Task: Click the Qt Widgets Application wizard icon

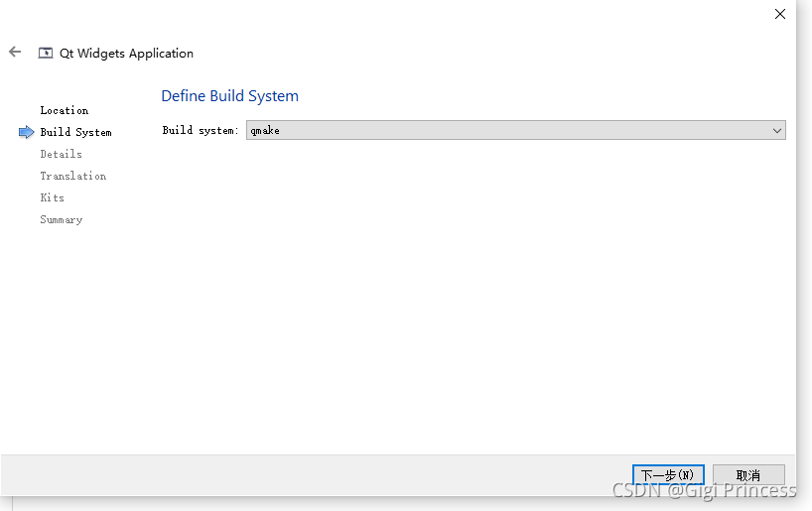Action: [46, 53]
